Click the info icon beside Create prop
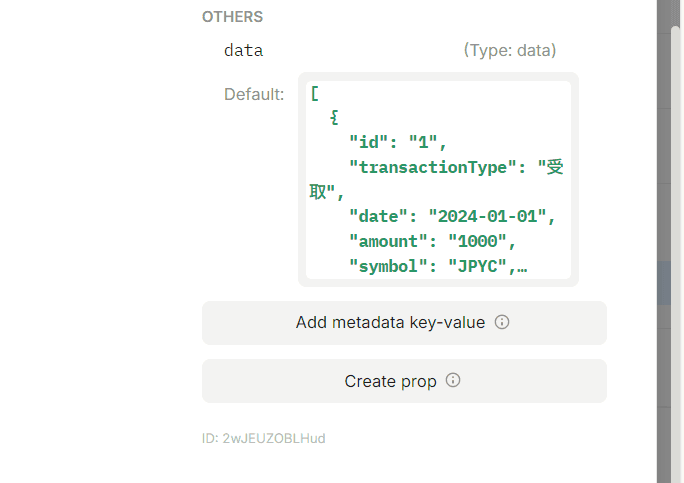 click(453, 380)
